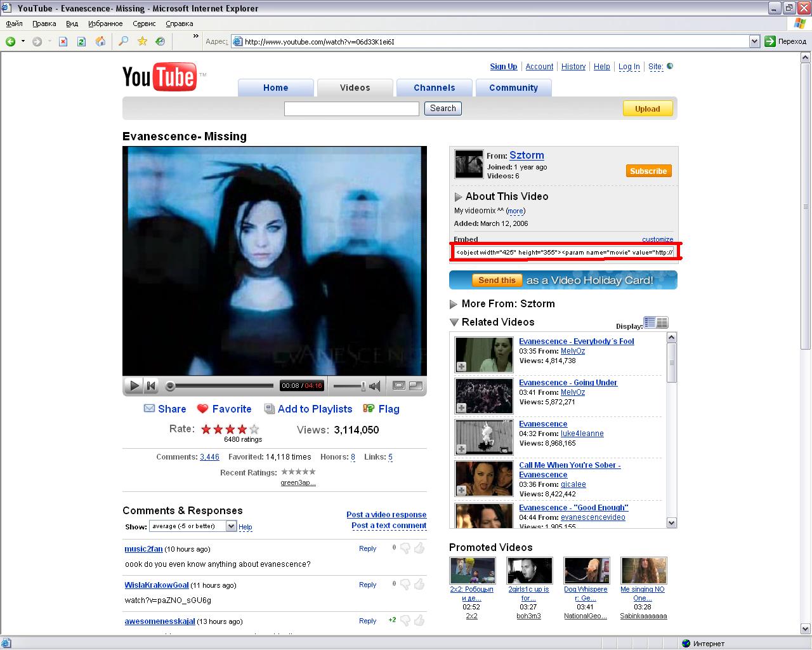Go to Home tab on YouTube

click(275, 88)
